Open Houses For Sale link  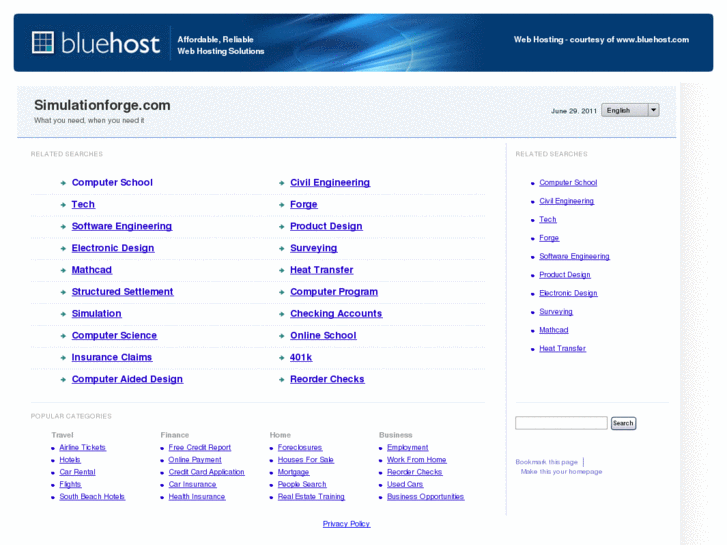click(x=306, y=460)
